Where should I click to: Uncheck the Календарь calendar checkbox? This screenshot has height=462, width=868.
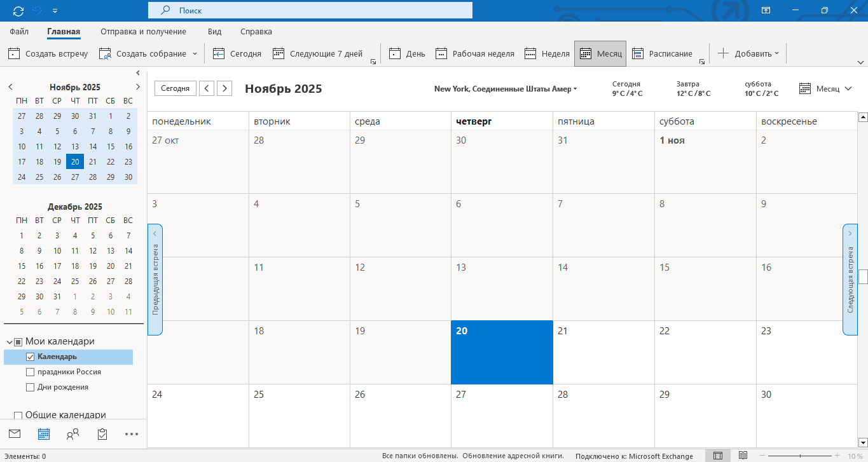pyautogui.click(x=30, y=357)
